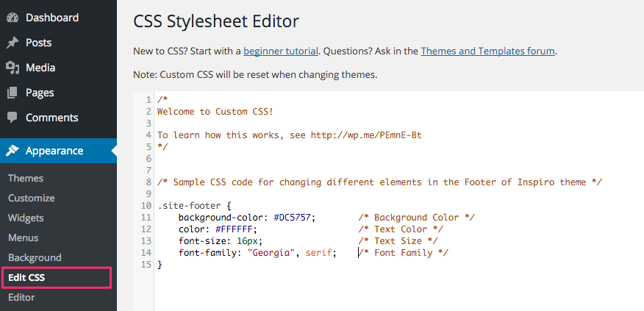The height and width of the screenshot is (311, 644).
Task: Click the /* Background Color */ comment
Action: pyautogui.click(x=416, y=218)
